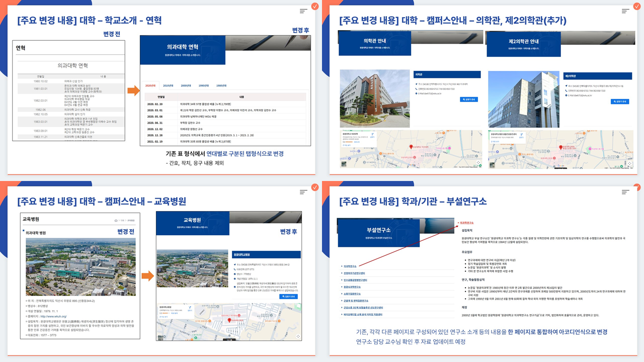Click the orange checkmark badge on the 의학관 slide
This screenshot has height=362, width=644.
pyautogui.click(x=637, y=6)
